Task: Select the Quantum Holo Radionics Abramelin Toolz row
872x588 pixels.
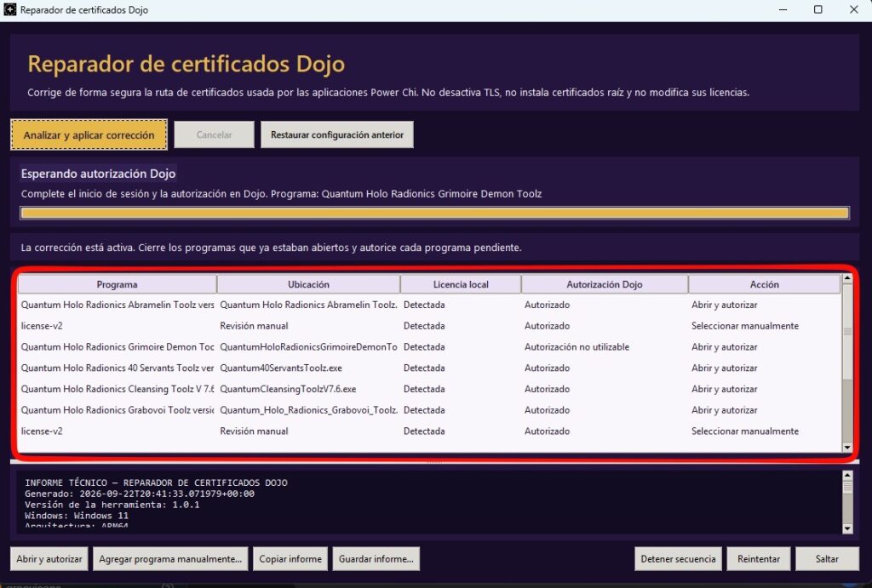Action: point(430,305)
